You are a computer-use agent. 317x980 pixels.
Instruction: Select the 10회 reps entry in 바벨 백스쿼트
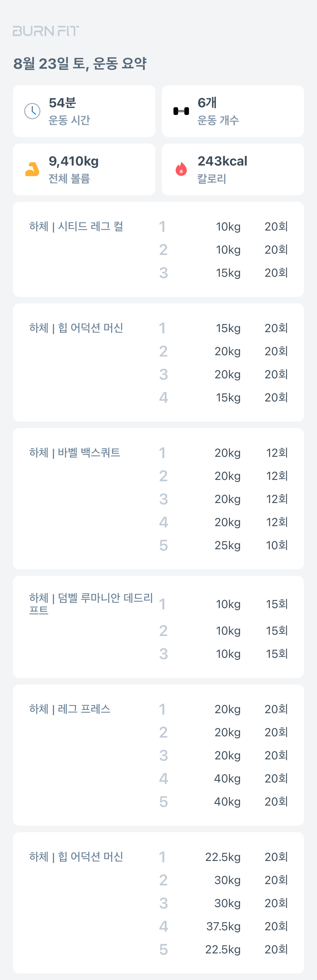[x=277, y=545]
